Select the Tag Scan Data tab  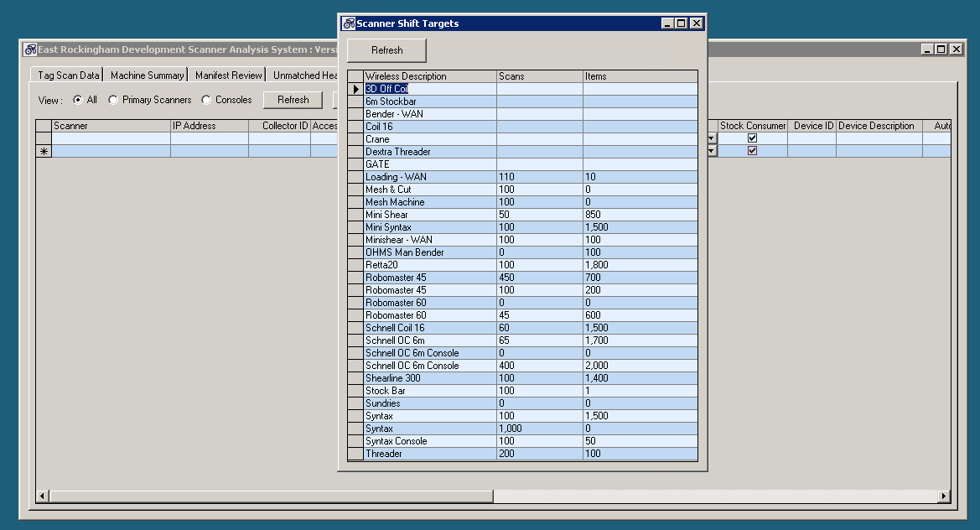pos(65,75)
